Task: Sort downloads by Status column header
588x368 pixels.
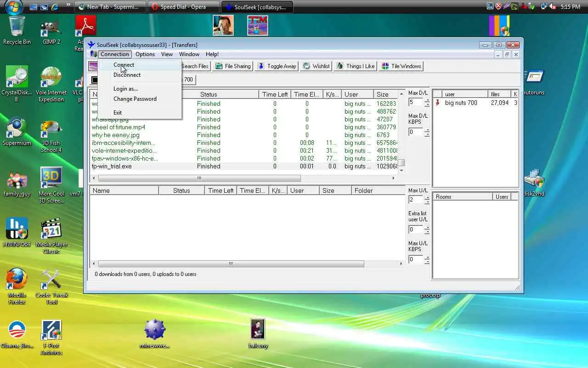Action: click(x=209, y=94)
